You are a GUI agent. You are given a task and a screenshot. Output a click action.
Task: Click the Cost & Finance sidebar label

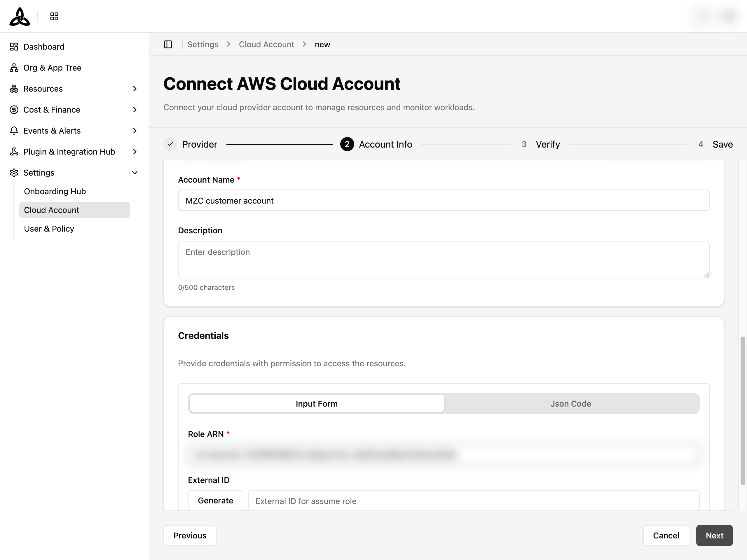[52, 109]
